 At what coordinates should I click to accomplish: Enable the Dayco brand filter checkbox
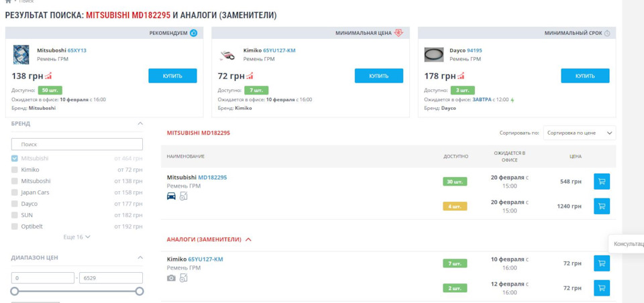coord(15,204)
